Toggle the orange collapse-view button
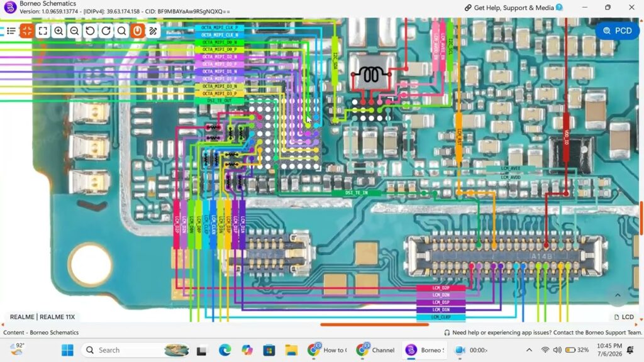Viewport: 644px width, 362px height. [x=27, y=31]
